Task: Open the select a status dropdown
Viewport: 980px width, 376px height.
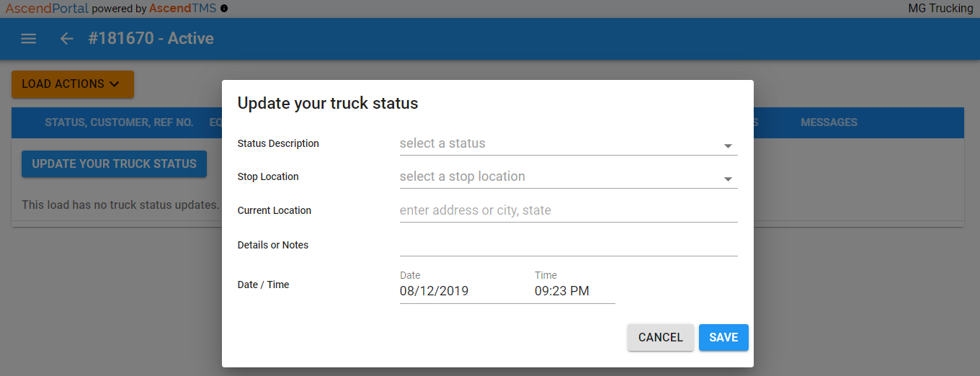Action: (569, 144)
